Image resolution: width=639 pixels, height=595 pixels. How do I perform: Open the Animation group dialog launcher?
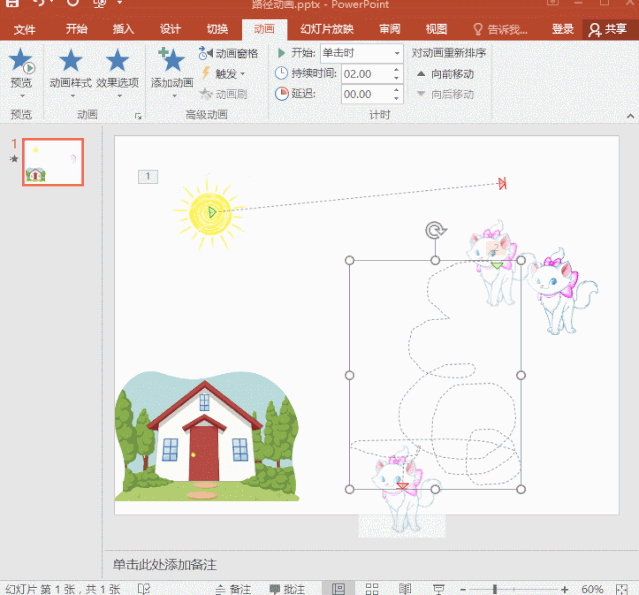point(139,116)
